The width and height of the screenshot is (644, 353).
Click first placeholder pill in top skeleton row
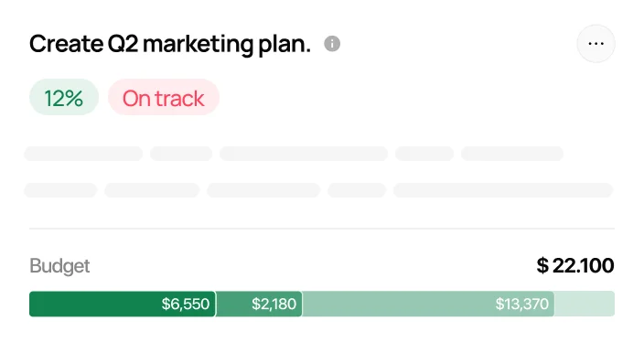pos(83,154)
